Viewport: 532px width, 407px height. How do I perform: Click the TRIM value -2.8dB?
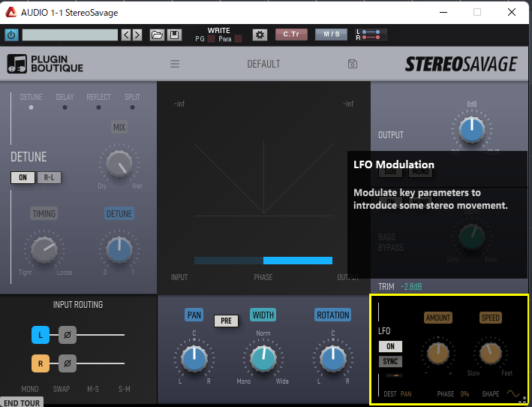(x=411, y=287)
